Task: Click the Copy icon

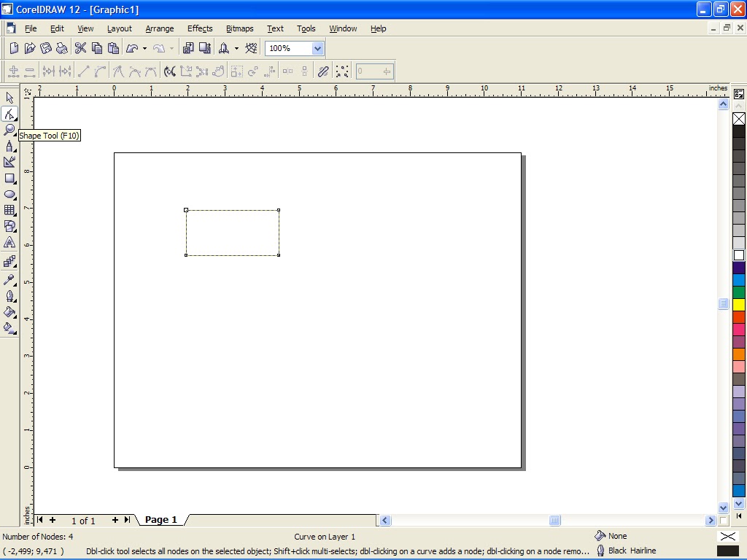Action: tap(97, 48)
